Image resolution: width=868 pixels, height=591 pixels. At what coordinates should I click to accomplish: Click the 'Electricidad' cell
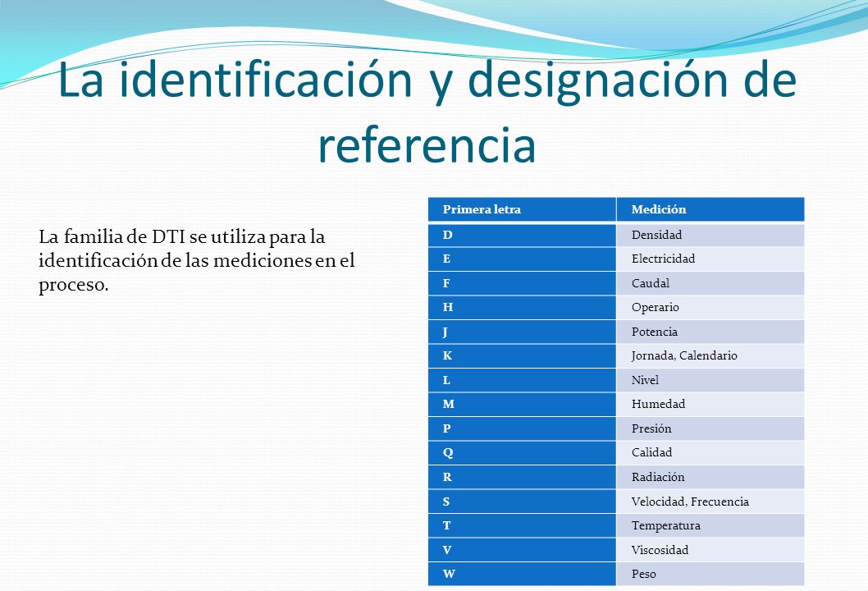pyautogui.click(x=710, y=259)
